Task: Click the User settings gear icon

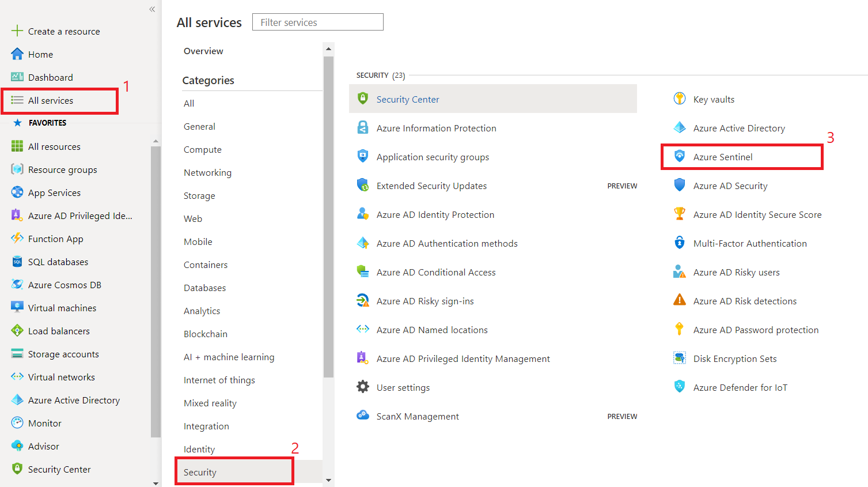Action: tap(363, 387)
